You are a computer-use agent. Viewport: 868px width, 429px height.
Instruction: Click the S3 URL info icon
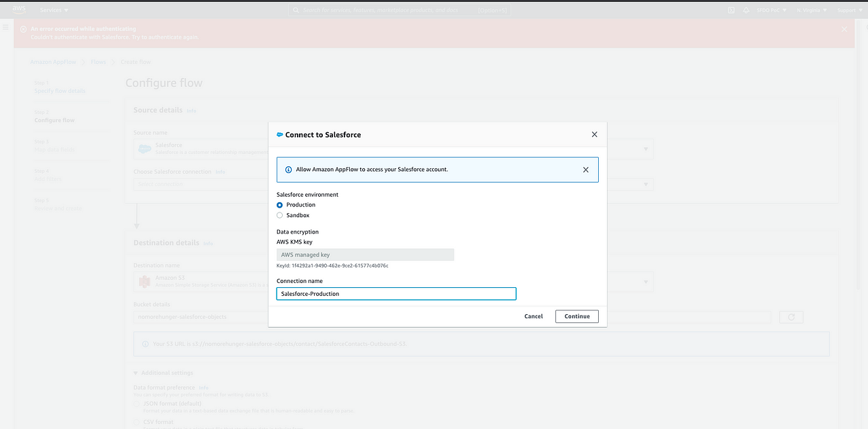[x=145, y=344]
